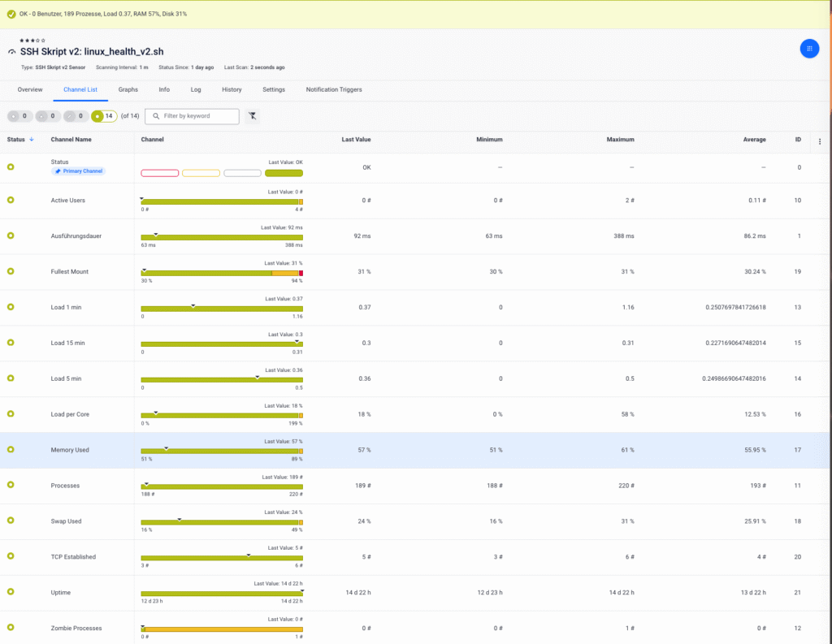
Task: Sort by Last Value column header
Action: pos(356,140)
